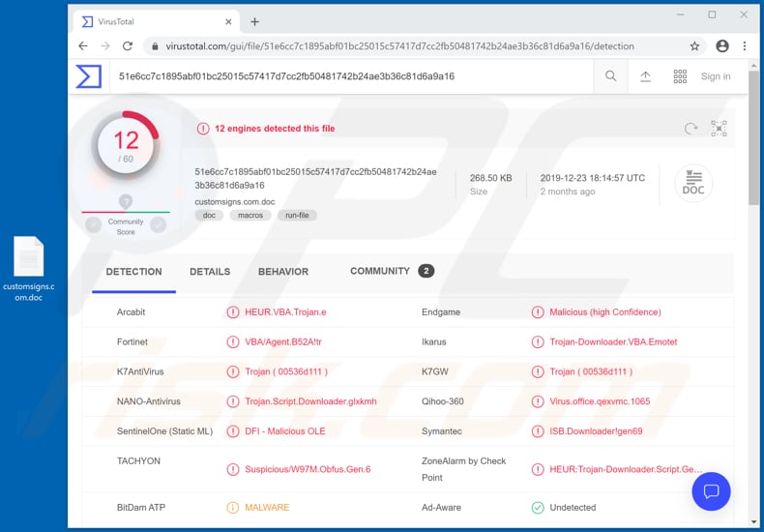
Task: Switch to the DETECTION tab
Action: [x=134, y=272]
